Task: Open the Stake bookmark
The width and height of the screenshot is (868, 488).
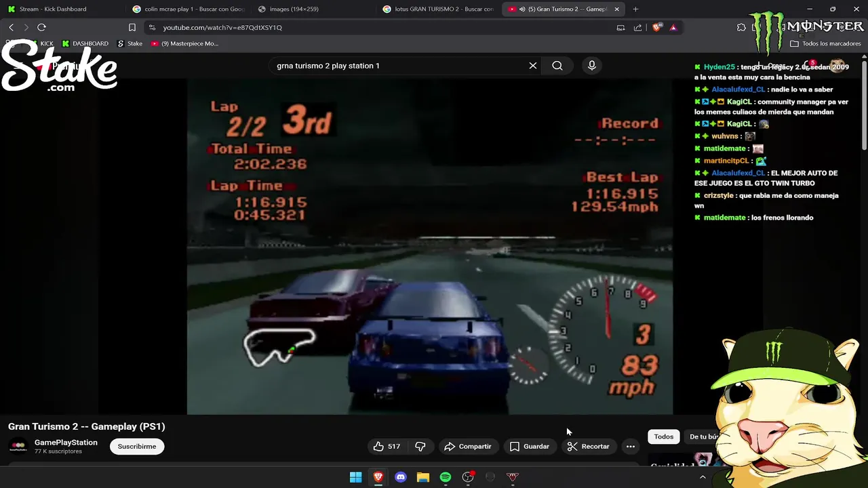Action: pos(130,43)
